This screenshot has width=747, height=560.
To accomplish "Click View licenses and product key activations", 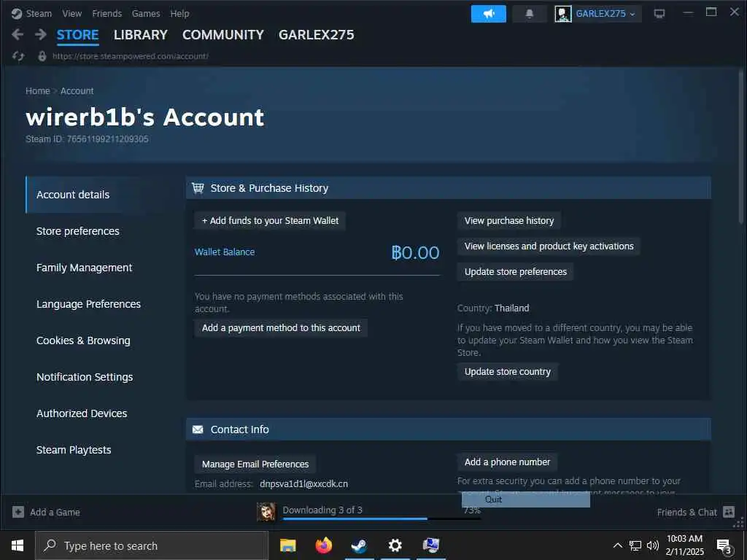I will click(549, 246).
